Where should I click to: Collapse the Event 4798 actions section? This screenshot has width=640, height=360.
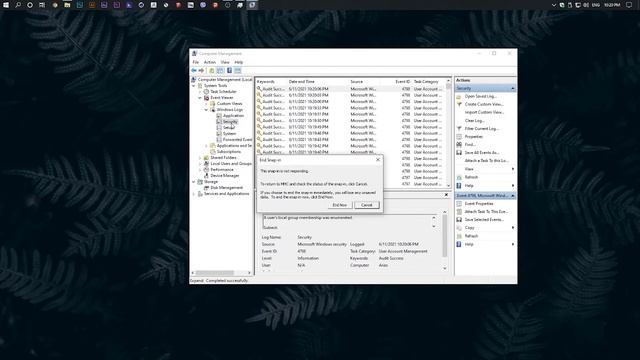coord(513,196)
